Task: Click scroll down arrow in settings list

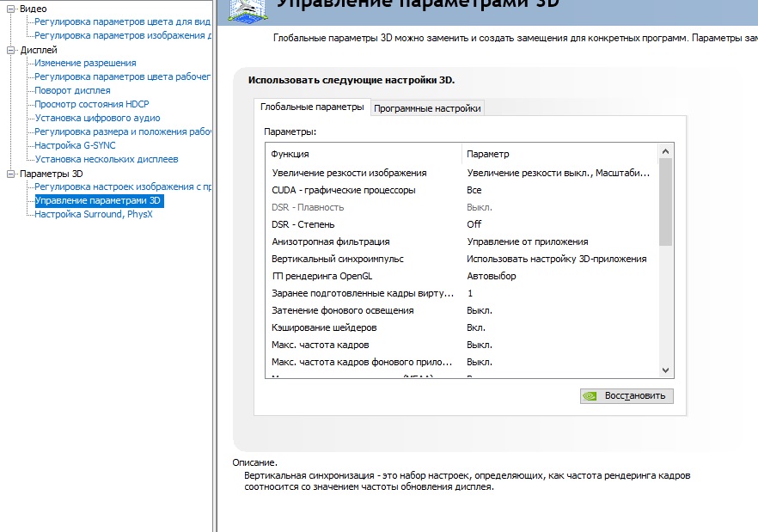Action: (666, 370)
